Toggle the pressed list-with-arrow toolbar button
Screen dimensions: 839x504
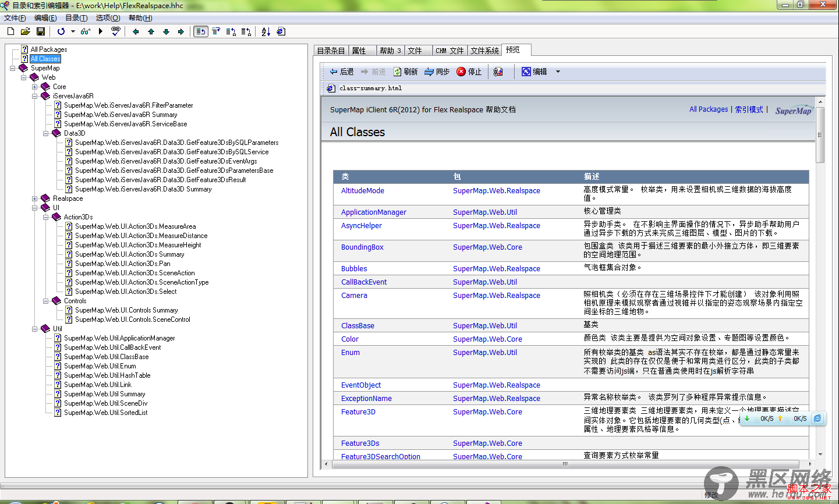(201, 31)
